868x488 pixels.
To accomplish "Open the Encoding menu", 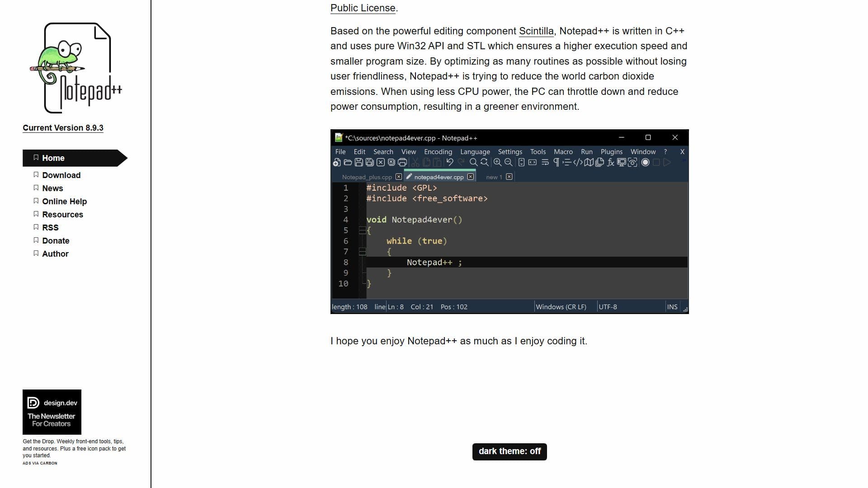I will (438, 152).
